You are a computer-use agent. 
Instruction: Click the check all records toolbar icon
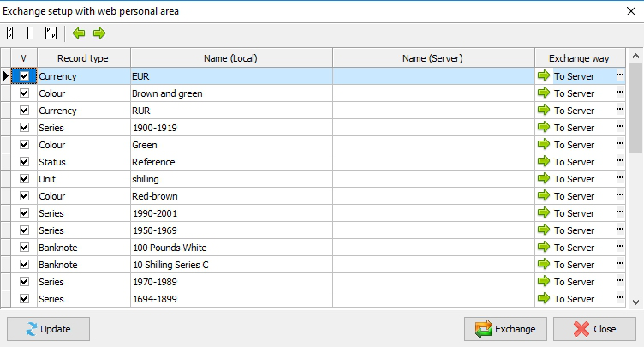(x=10, y=33)
